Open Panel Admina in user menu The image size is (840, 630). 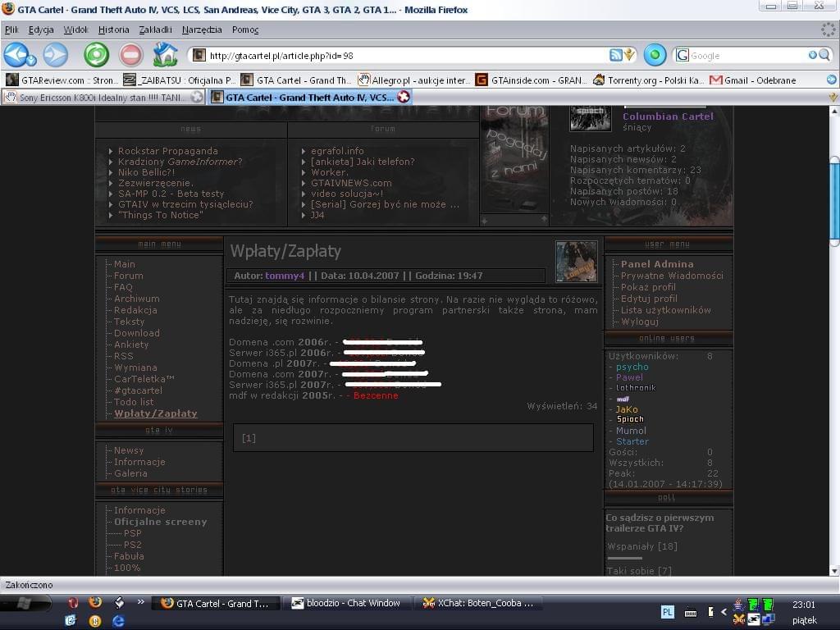click(x=657, y=264)
